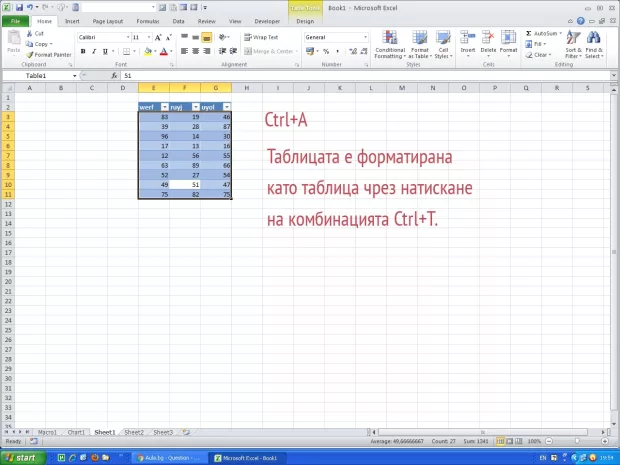Open Sort & Filter menu
The image size is (620, 465).
pyautogui.click(x=573, y=44)
